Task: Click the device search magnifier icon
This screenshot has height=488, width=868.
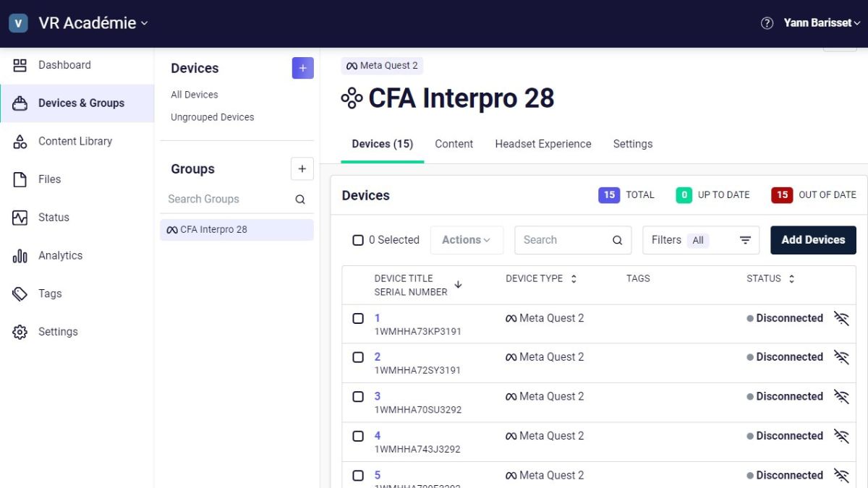Action: click(x=617, y=240)
